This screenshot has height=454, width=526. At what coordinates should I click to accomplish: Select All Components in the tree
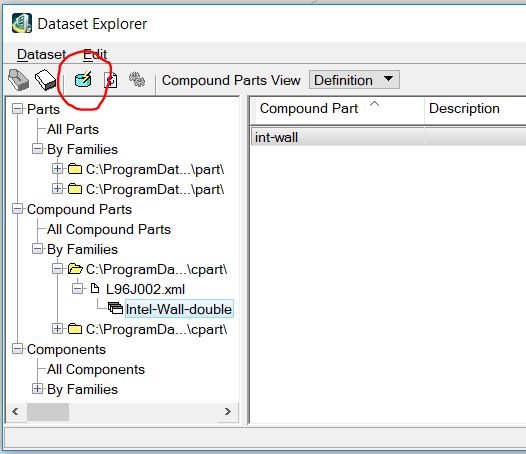[x=96, y=369]
